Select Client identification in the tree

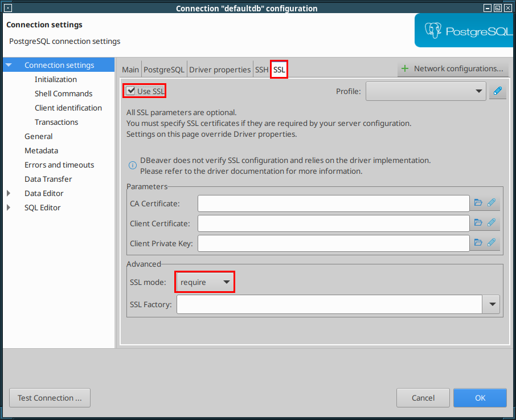point(68,108)
